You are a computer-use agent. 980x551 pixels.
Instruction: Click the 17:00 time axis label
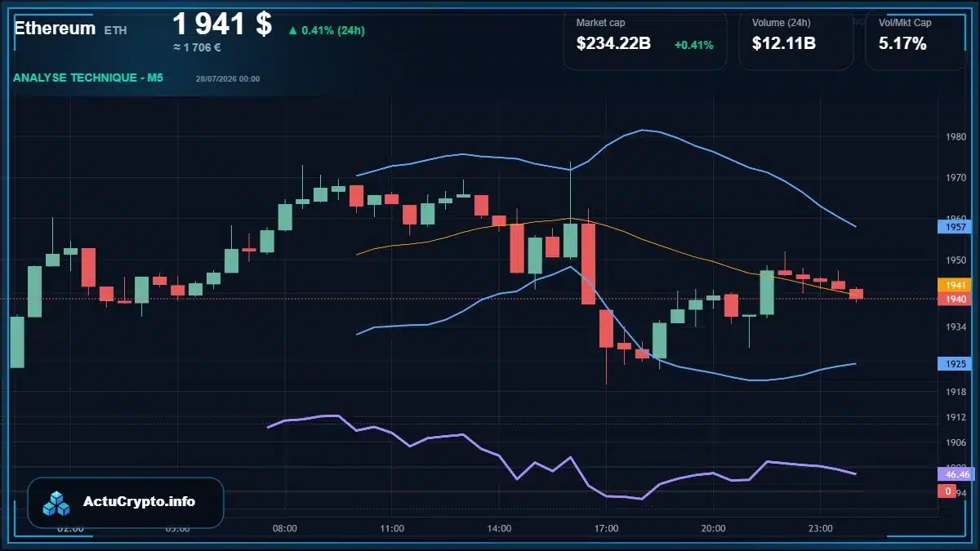tap(606, 528)
